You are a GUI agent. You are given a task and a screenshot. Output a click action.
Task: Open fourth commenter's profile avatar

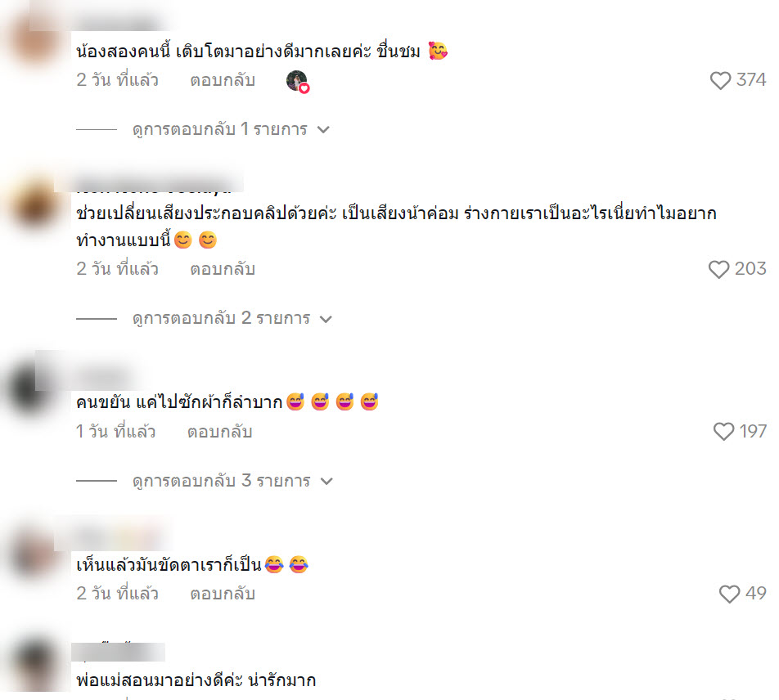pos(34,554)
